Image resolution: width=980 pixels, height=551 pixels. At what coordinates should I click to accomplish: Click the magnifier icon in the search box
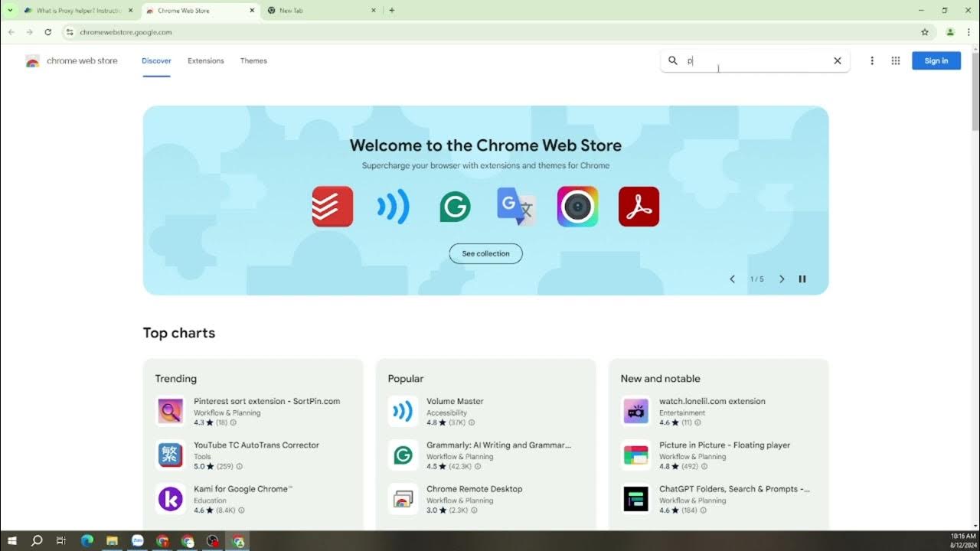click(x=673, y=60)
